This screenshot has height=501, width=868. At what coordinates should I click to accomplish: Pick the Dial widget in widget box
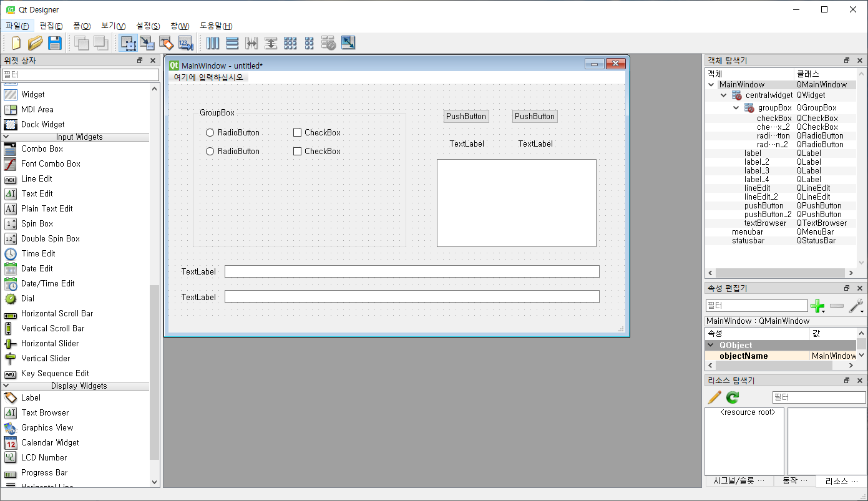pyautogui.click(x=27, y=298)
